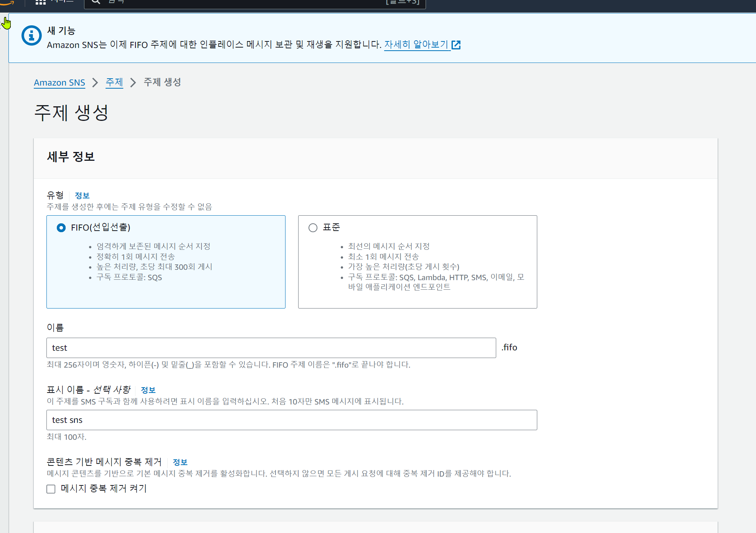Navigate to 주제 breadcrumb link
The height and width of the screenshot is (533, 756).
click(114, 82)
